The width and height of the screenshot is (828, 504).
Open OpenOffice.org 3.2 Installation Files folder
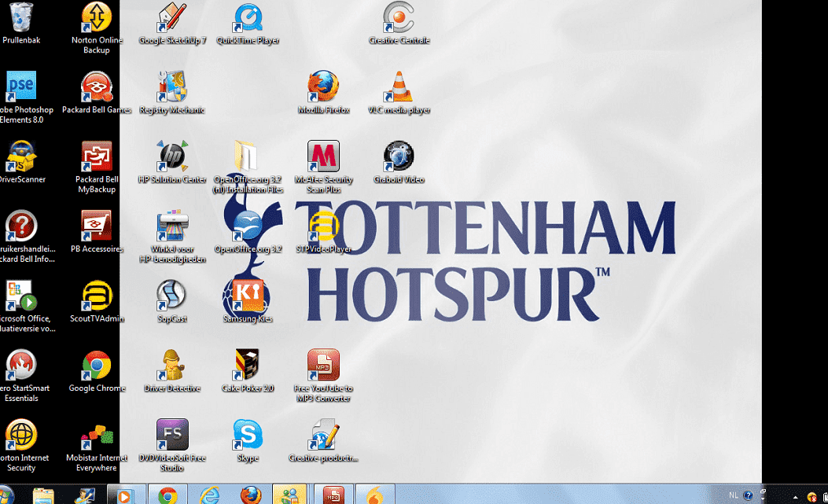tap(248, 156)
